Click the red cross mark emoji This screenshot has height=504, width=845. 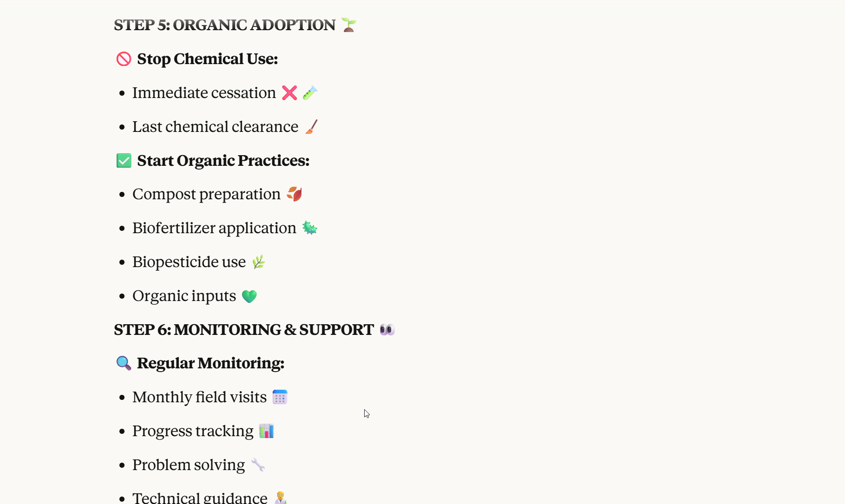[x=289, y=93]
